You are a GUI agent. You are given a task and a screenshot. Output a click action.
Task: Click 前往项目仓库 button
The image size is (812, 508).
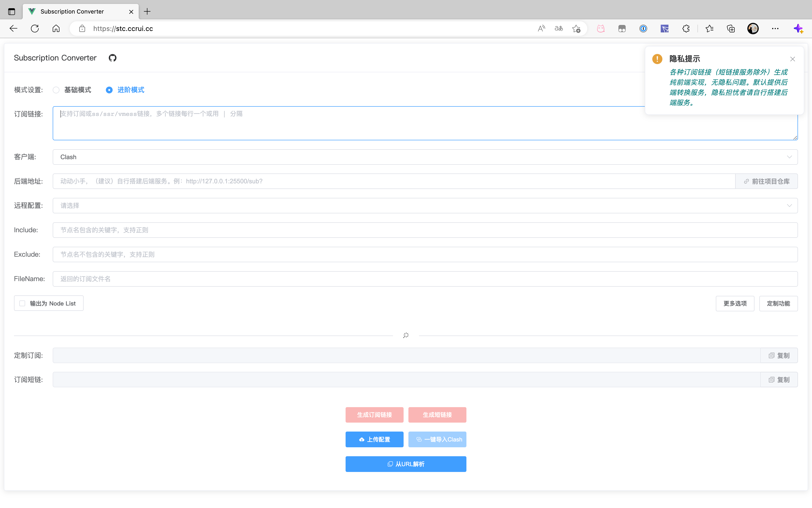point(766,181)
